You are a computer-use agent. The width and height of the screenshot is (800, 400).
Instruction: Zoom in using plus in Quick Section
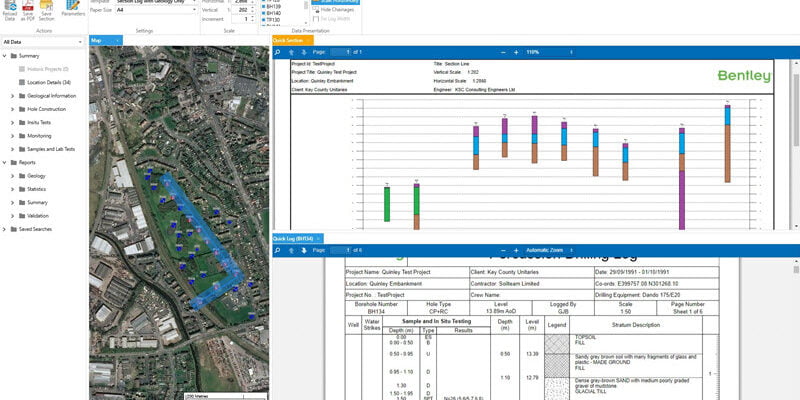pyautogui.click(x=515, y=51)
